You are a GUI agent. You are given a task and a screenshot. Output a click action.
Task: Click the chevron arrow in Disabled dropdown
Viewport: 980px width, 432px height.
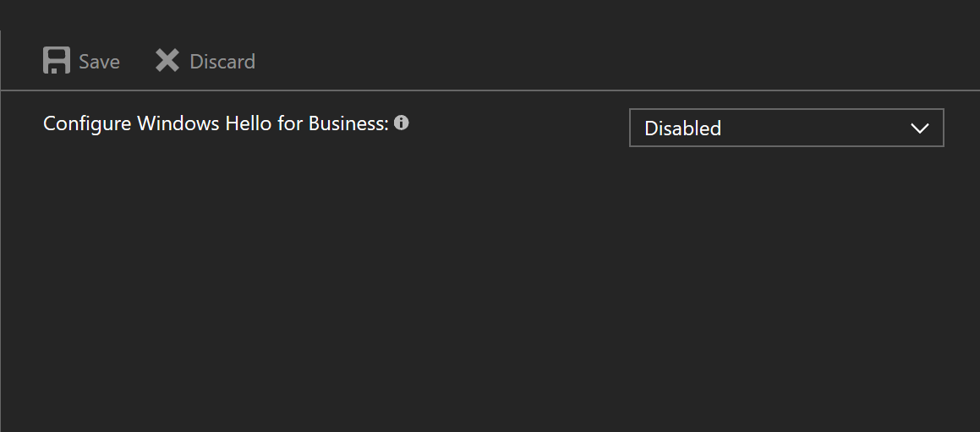click(919, 129)
